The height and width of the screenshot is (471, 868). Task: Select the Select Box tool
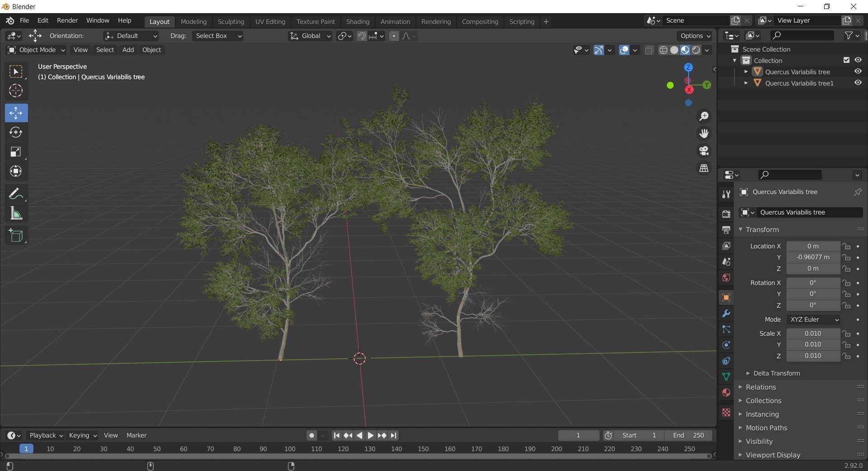16,71
